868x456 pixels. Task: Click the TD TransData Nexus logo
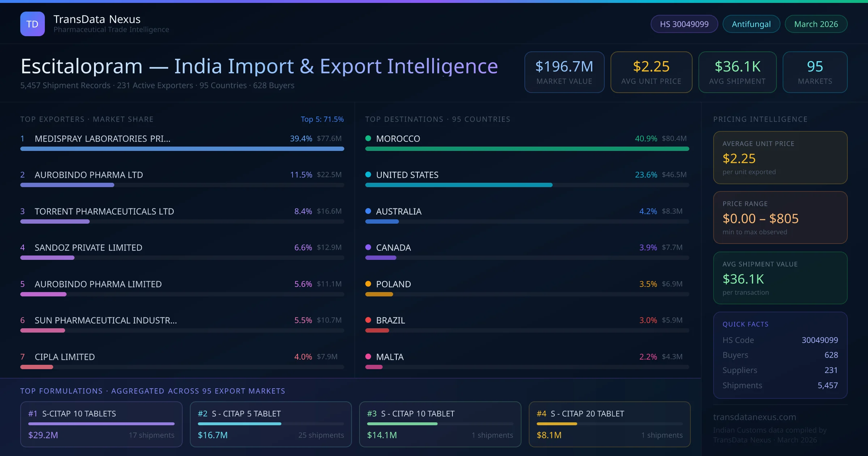[x=33, y=24]
